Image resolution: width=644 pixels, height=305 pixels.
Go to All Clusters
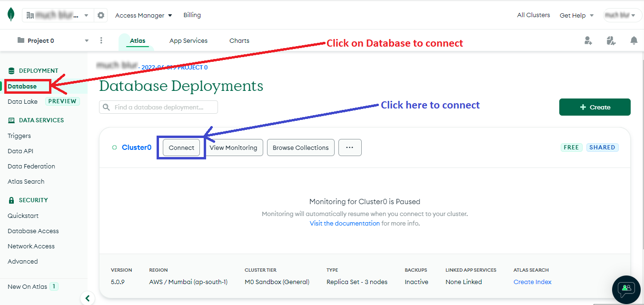click(x=534, y=15)
